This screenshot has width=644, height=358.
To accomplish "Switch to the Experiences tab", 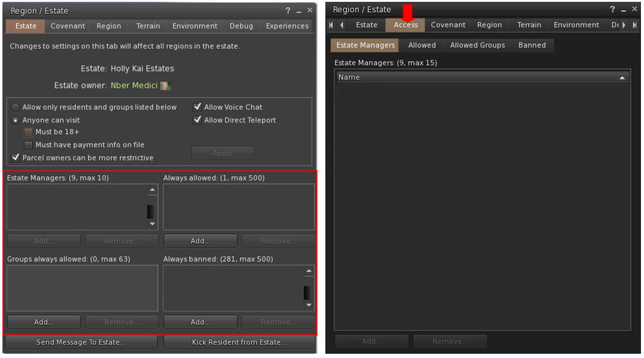I will (x=287, y=26).
